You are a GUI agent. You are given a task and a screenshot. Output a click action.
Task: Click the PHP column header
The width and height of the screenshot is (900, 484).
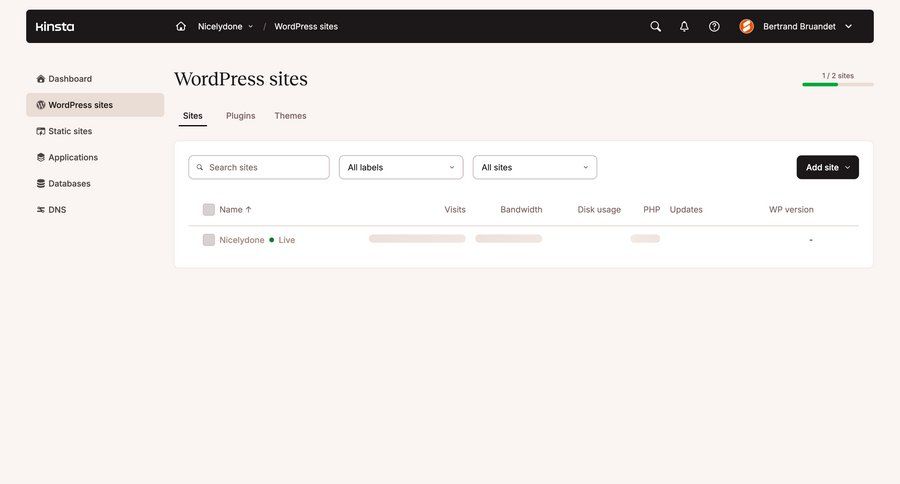click(651, 210)
